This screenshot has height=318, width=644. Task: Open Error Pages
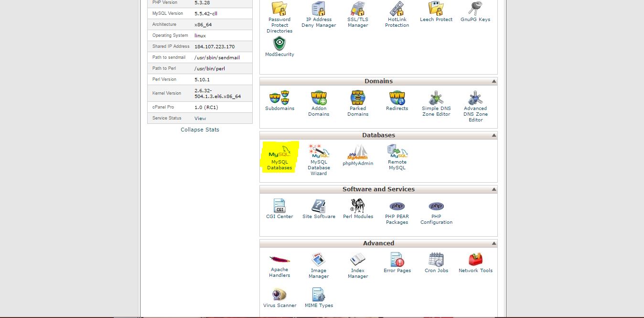(x=397, y=263)
